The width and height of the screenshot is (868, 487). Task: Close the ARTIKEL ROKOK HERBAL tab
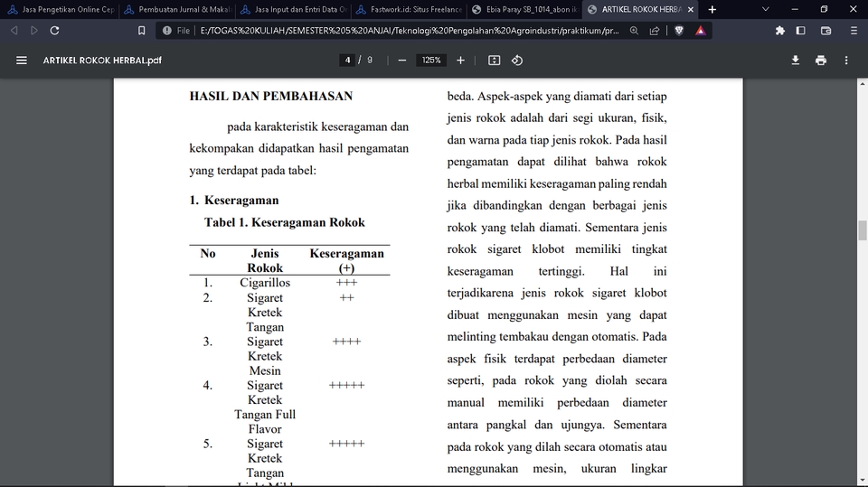point(690,9)
